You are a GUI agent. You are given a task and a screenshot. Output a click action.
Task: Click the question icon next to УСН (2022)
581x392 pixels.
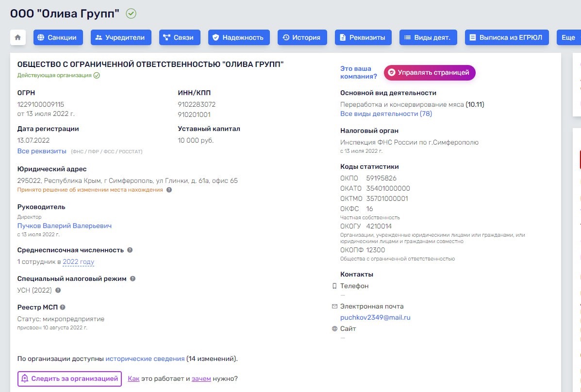(x=58, y=291)
